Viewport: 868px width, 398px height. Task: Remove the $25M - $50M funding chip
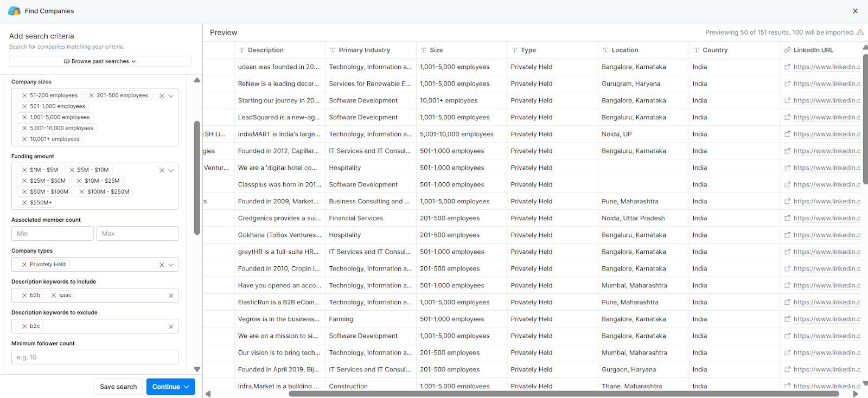(24, 181)
